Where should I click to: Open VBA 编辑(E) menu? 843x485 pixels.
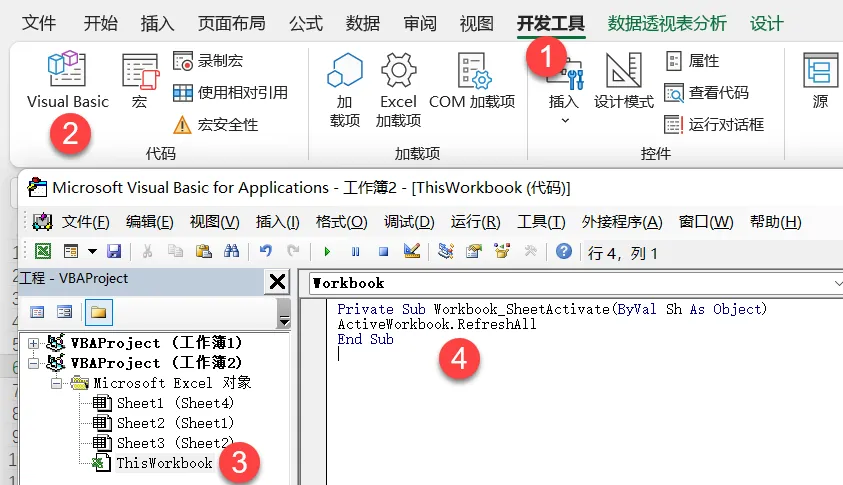click(149, 222)
